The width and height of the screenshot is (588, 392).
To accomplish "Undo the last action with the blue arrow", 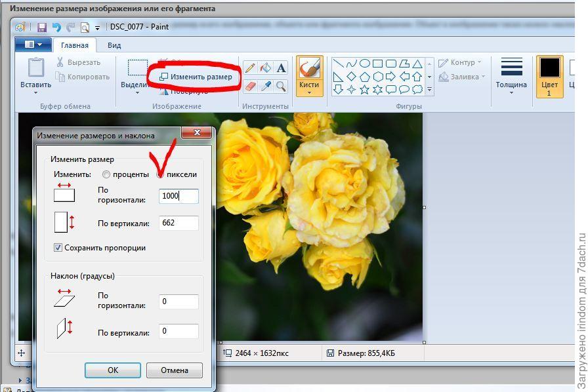I will (56, 27).
